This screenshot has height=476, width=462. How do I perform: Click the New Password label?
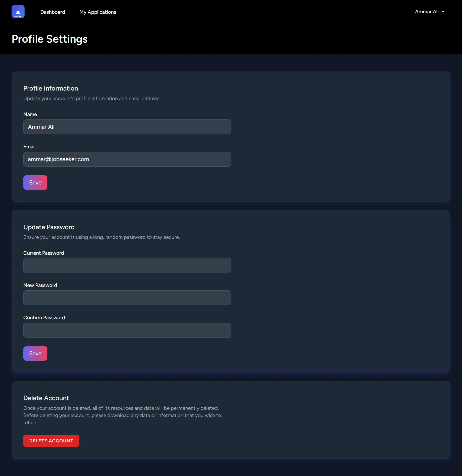click(x=40, y=285)
